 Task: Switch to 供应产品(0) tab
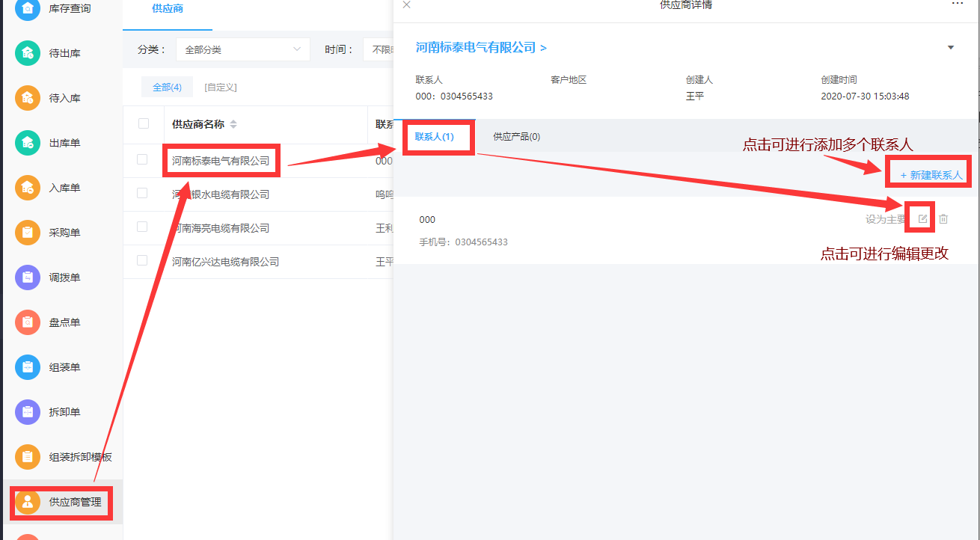point(517,137)
